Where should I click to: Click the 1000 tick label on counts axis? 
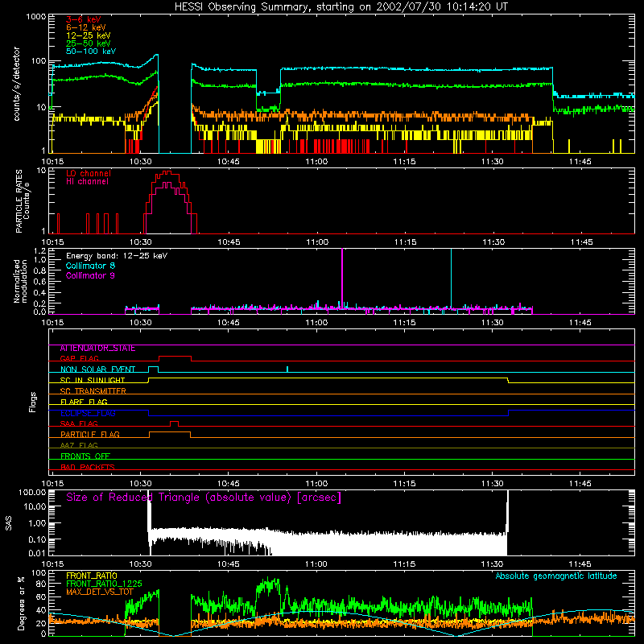(x=35, y=17)
